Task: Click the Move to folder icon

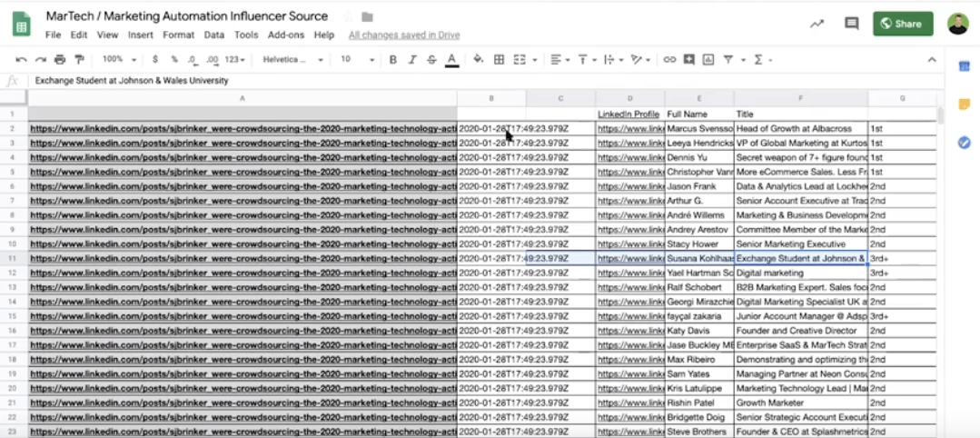Action: (368, 17)
